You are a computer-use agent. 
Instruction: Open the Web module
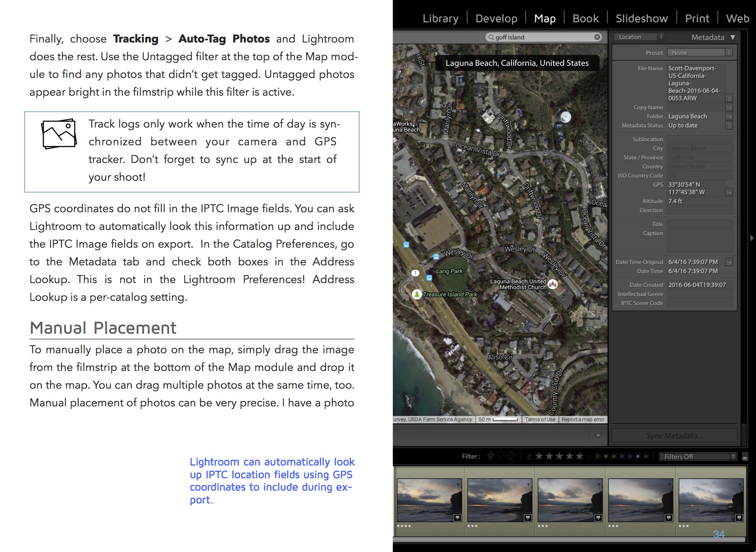tap(738, 18)
